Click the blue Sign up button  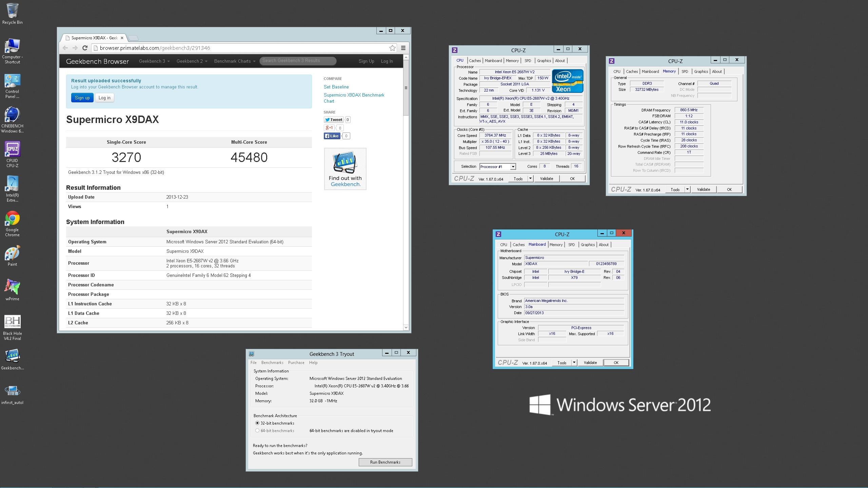tap(82, 98)
